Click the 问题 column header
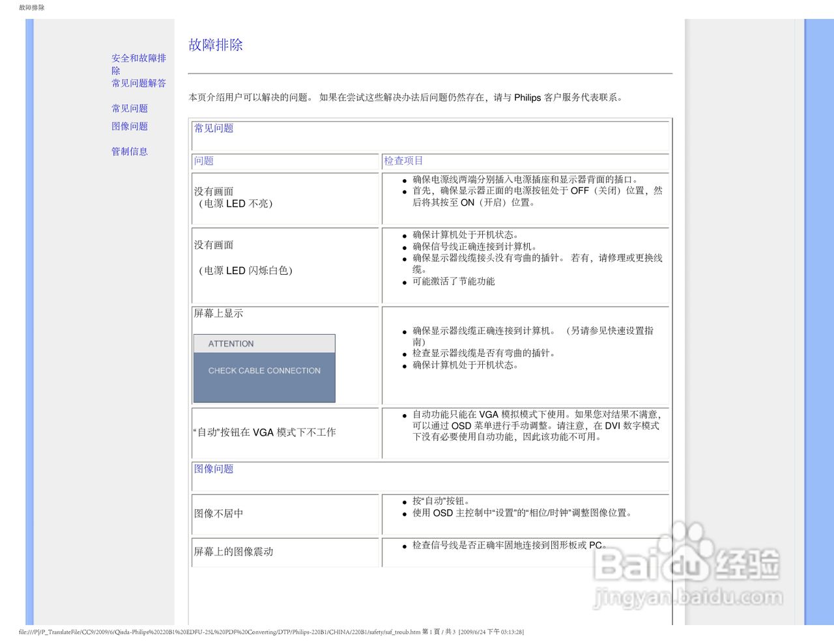The height and width of the screenshot is (644, 834). click(204, 161)
